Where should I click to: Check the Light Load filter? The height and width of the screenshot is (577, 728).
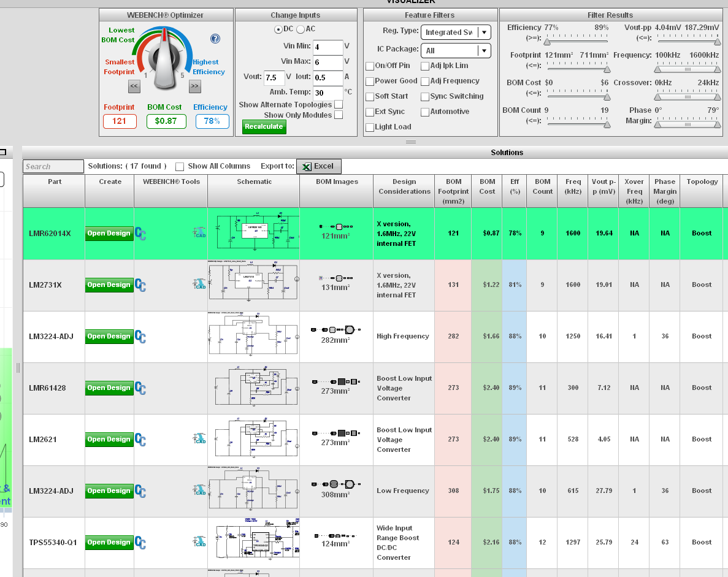coord(370,127)
